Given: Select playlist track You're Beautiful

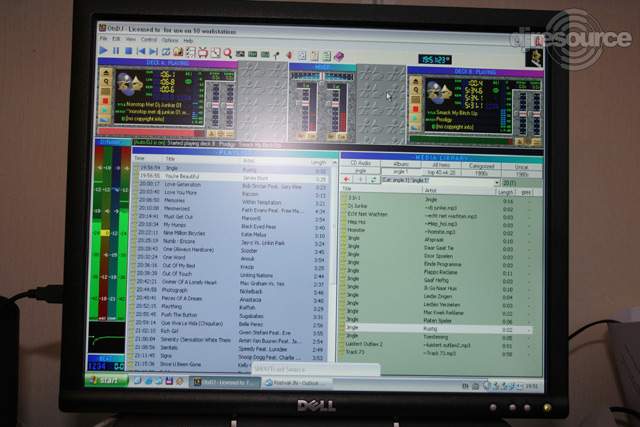Looking at the screenshot, I should 233,177.
